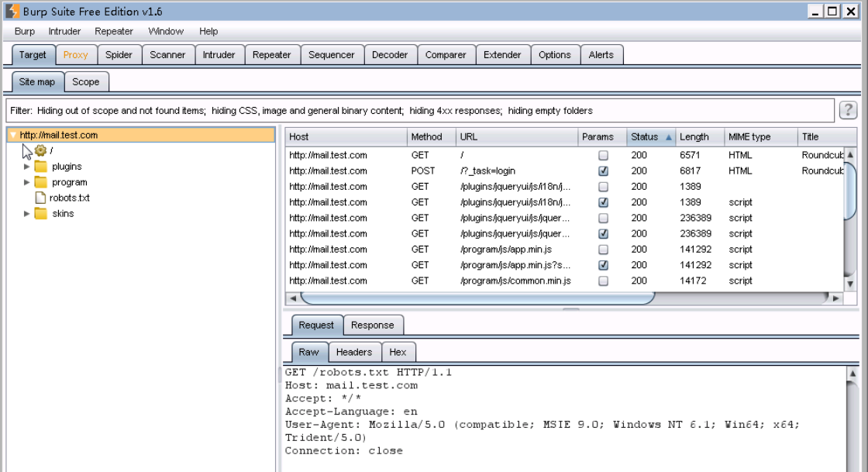The image size is (868, 472).
Task: Collapse the http://mail.test.com tree node
Action: click(12, 135)
